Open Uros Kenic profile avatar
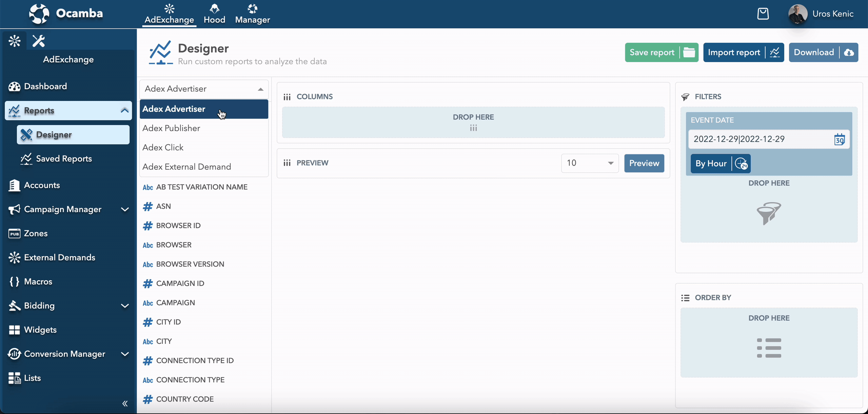Image resolution: width=868 pixels, height=414 pixels. (797, 14)
